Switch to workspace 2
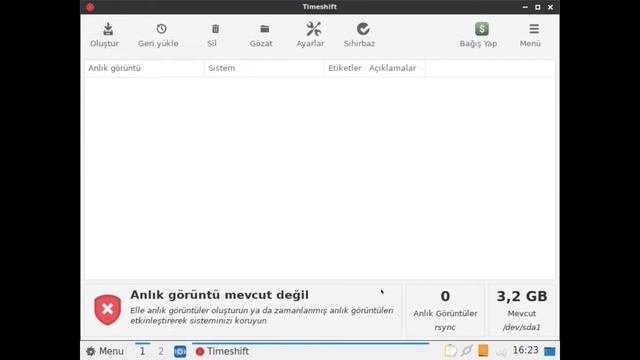The height and width of the screenshot is (360, 640). tap(161, 351)
